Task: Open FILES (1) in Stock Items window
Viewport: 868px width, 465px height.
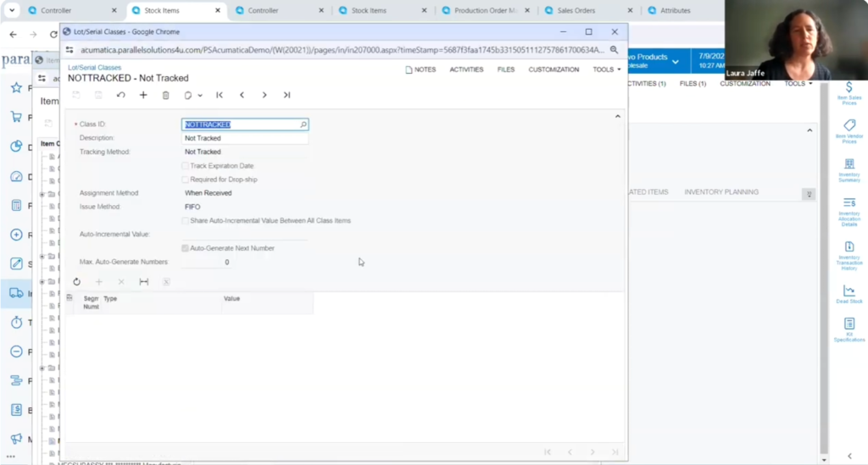Action: (x=693, y=84)
